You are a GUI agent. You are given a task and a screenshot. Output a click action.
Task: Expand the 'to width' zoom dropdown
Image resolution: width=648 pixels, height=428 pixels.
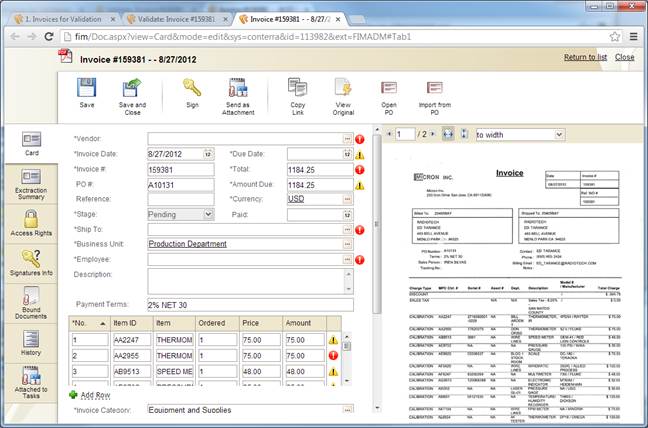(559, 134)
